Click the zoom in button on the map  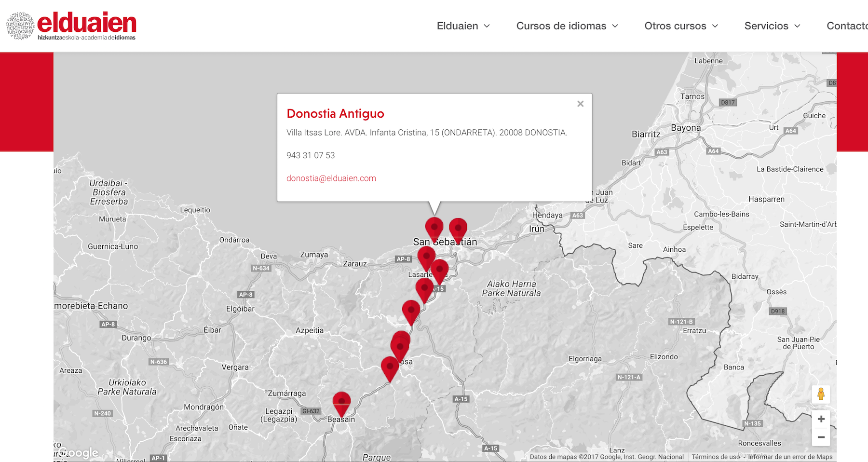coord(821,419)
